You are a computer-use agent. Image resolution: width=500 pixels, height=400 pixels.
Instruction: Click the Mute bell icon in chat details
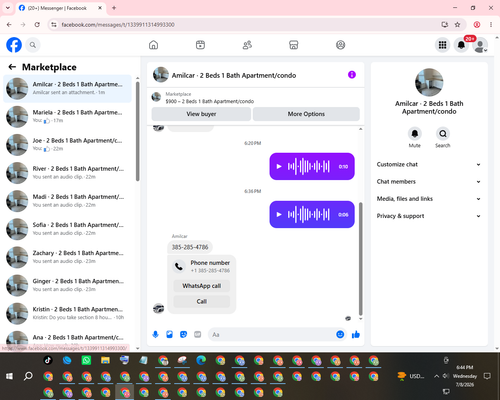click(415, 134)
